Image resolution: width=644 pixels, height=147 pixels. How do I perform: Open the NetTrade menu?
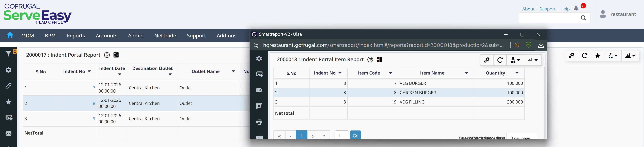click(x=165, y=36)
